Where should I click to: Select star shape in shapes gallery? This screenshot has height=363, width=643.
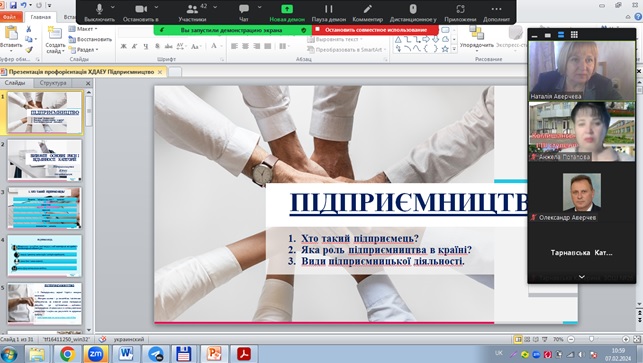click(445, 49)
